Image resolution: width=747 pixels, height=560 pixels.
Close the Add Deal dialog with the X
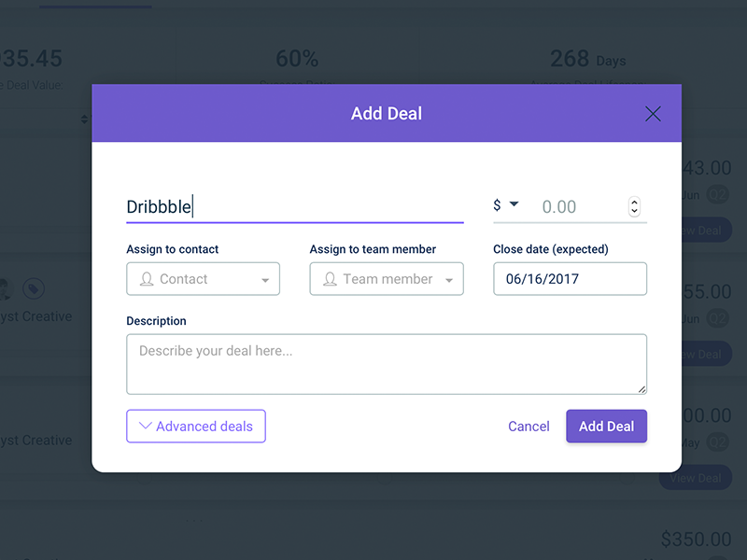pyautogui.click(x=653, y=114)
